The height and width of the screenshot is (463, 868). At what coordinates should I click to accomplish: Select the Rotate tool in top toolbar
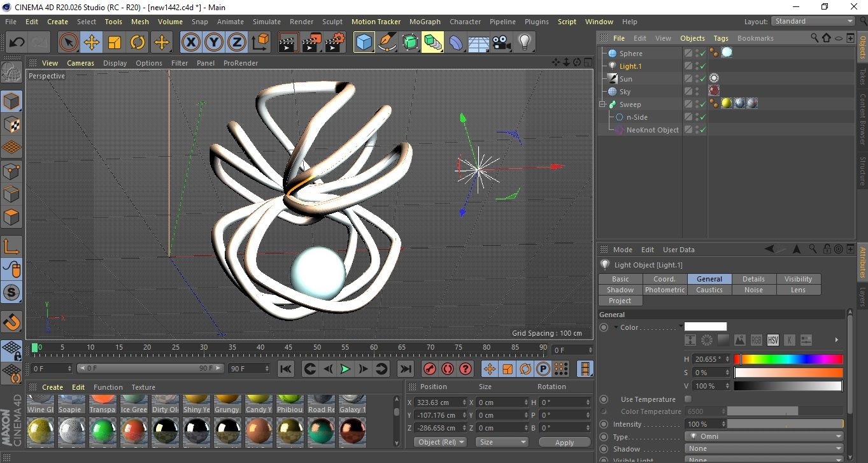[138, 43]
